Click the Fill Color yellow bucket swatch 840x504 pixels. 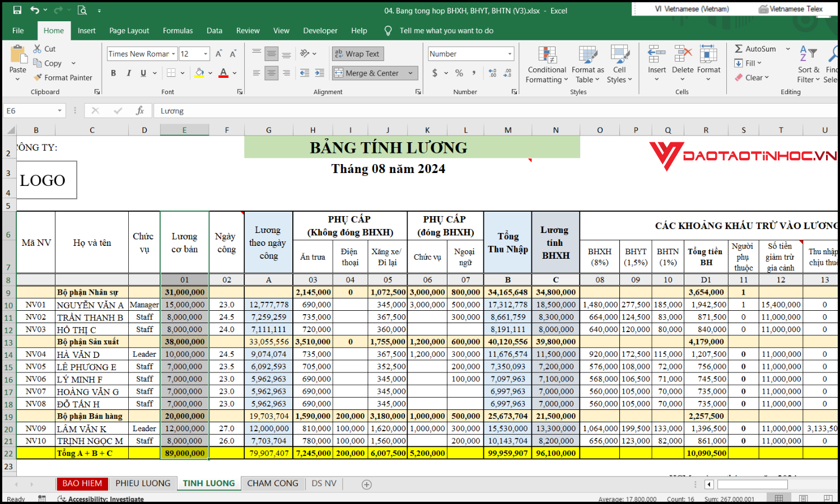(x=199, y=73)
